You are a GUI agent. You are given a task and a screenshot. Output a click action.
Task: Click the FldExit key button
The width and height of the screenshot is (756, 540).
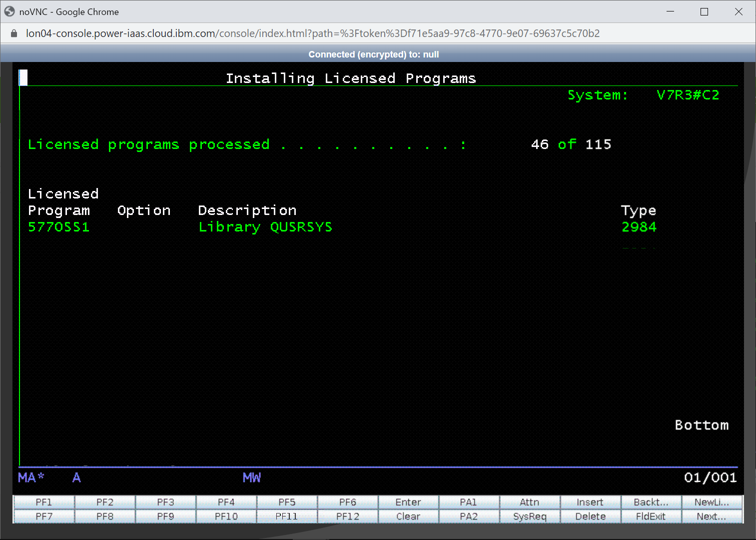[651, 516]
